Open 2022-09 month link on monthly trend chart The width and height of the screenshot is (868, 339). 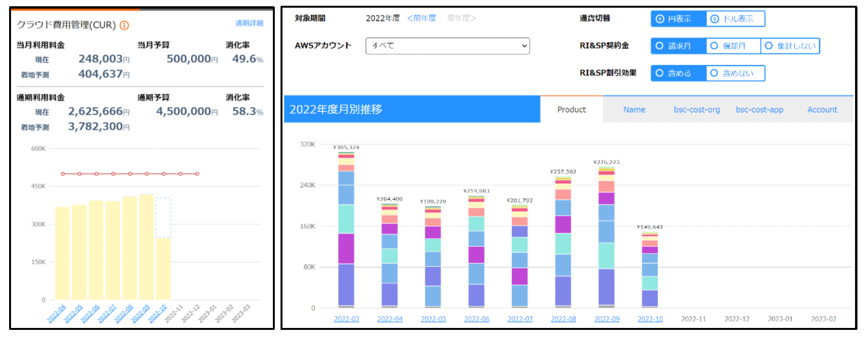point(607,319)
